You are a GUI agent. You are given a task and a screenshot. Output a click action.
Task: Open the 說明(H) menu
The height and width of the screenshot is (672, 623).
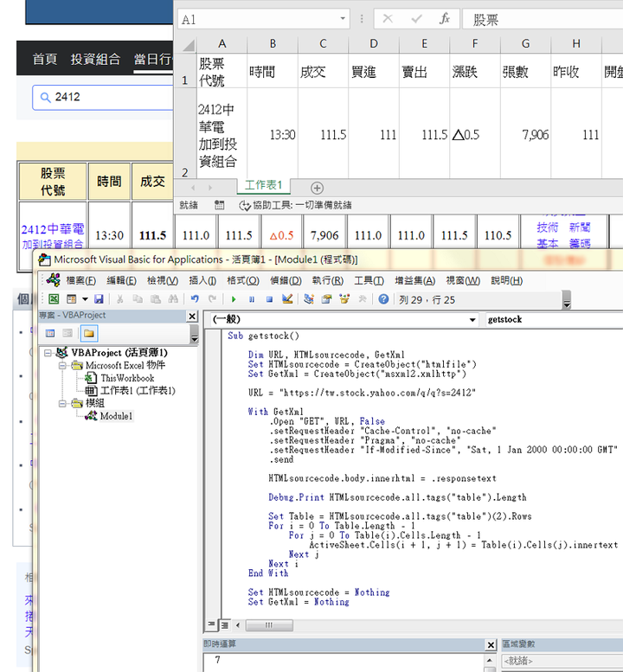507,281
